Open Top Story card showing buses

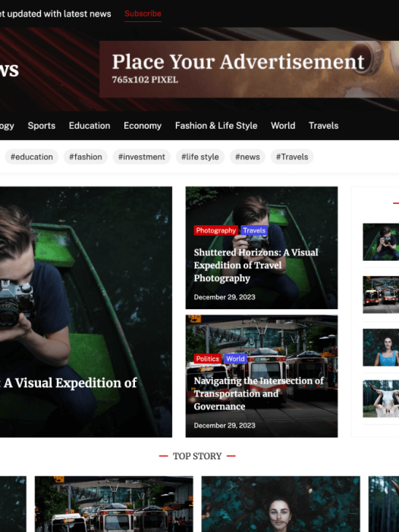[x=114, y=504]
